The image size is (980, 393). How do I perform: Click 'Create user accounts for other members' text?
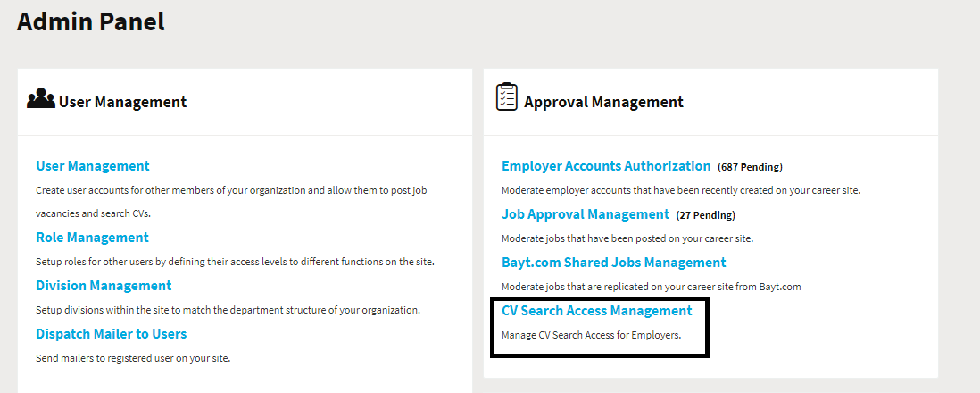tap(232, 202)
